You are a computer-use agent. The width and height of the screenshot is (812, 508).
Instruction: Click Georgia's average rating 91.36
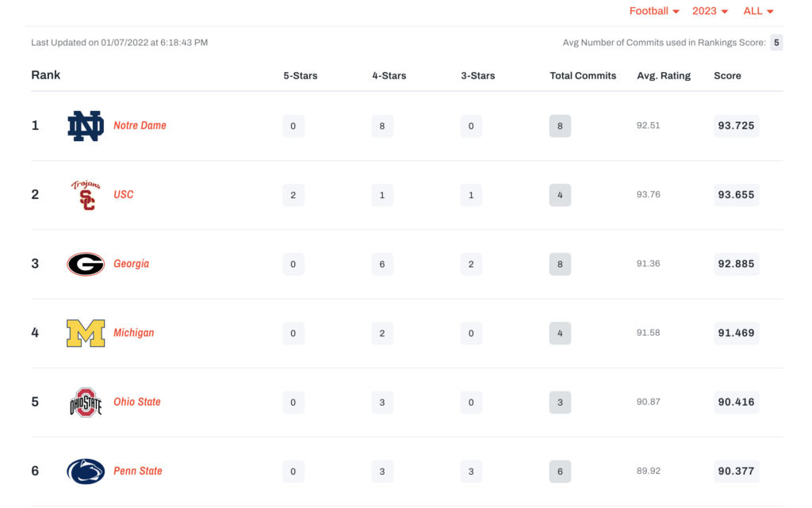pyautogui.click(x=649, y=263)
